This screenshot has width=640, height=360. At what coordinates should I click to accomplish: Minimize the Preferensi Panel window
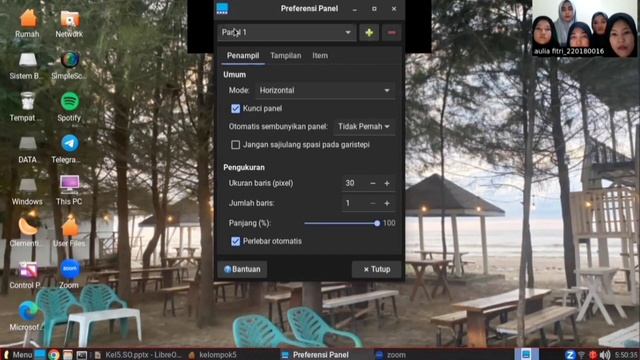point(354,9)
